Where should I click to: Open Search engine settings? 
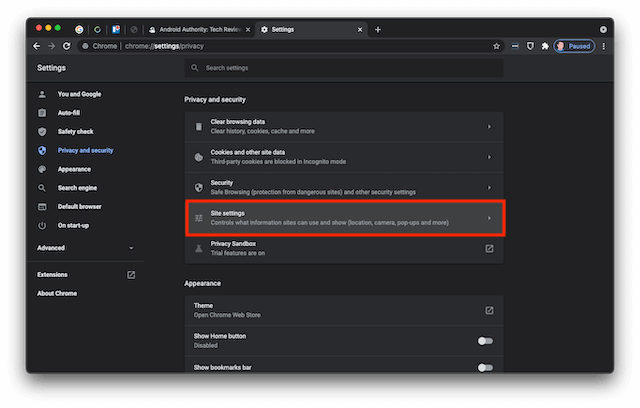[77, 188]
